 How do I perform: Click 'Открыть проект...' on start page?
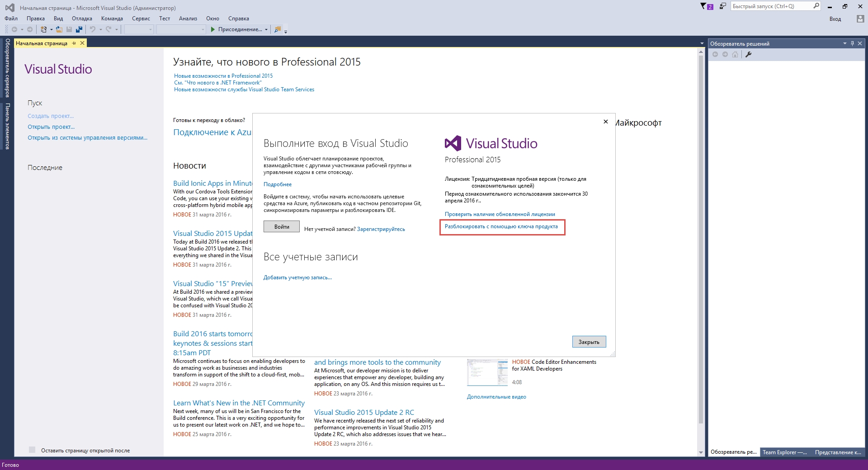coord(51,127)
